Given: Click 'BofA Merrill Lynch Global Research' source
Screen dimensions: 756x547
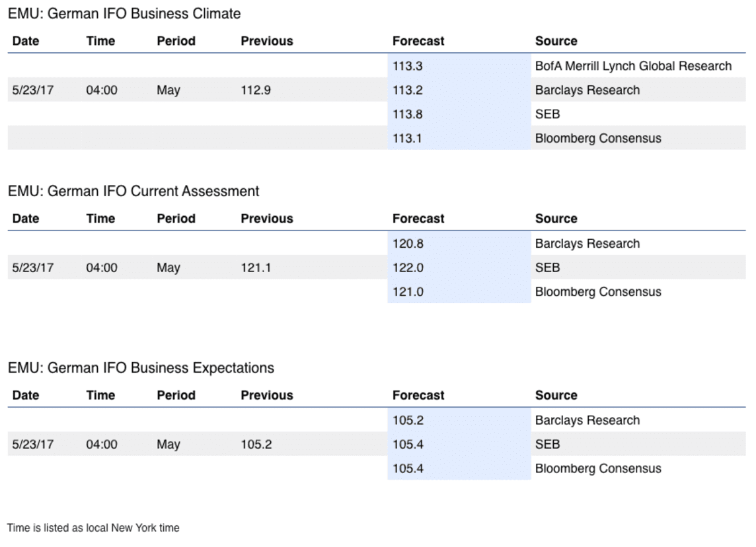Looking at the screenshot, I should pos(633,66).
